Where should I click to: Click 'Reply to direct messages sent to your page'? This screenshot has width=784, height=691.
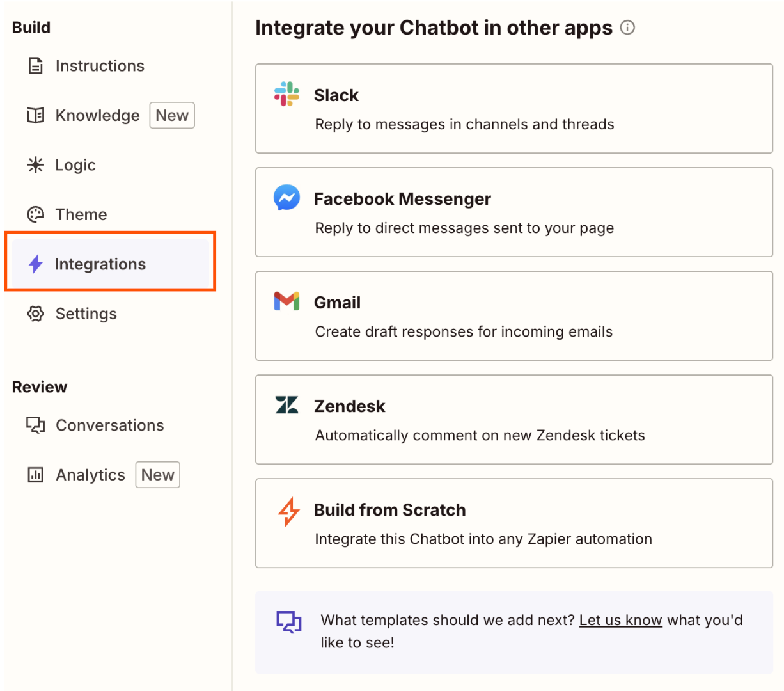point(464,228)
